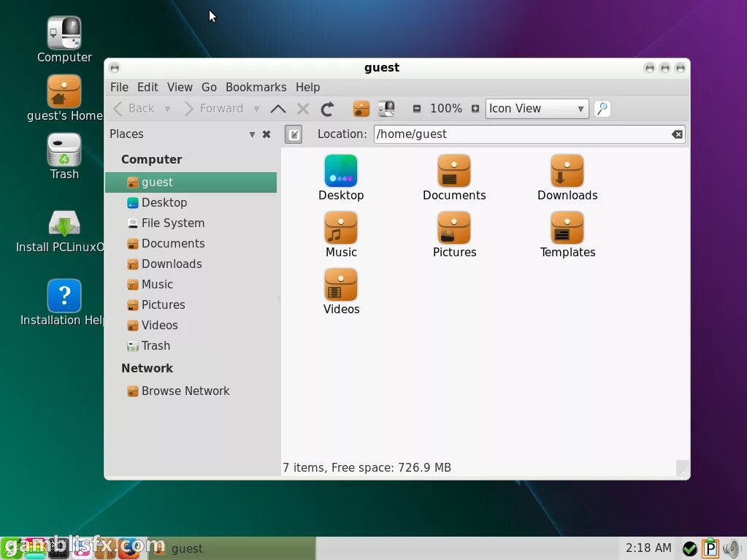The height and width of the screenshot is (560, 747).
Task: Open the Bookmarks menu
Action: [256, 87]
